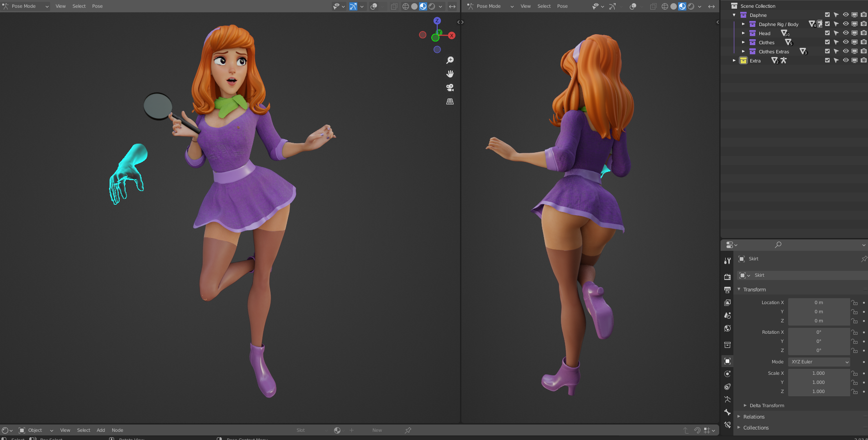Viewport: 868px width, 440px height.
Task: Toggle gizmos in left viewport header
Action: point(353,6)
